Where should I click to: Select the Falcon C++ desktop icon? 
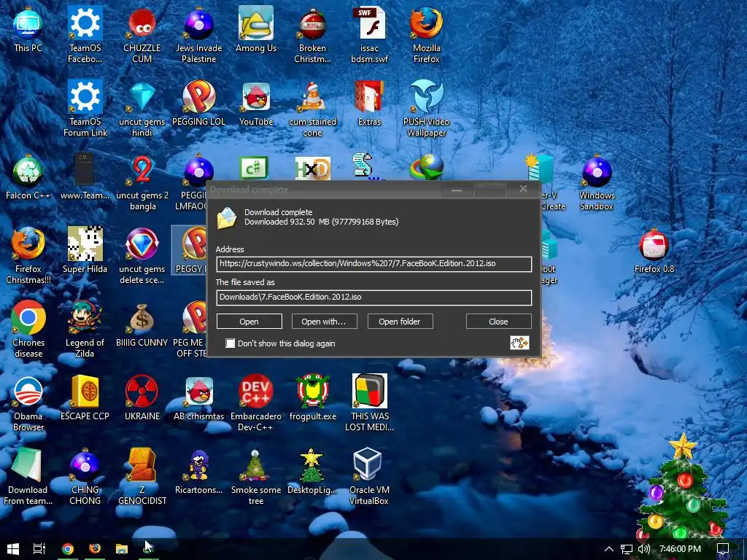tap(28, 177)
